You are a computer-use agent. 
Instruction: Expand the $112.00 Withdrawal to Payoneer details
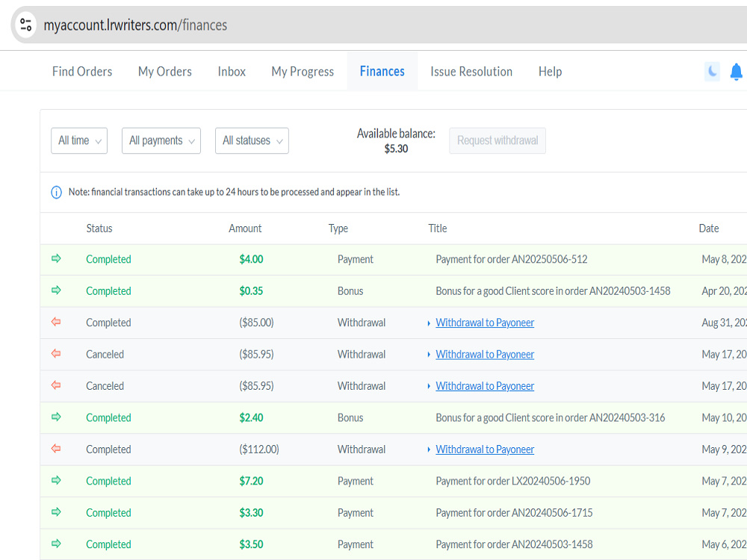(x=429, y=450)
